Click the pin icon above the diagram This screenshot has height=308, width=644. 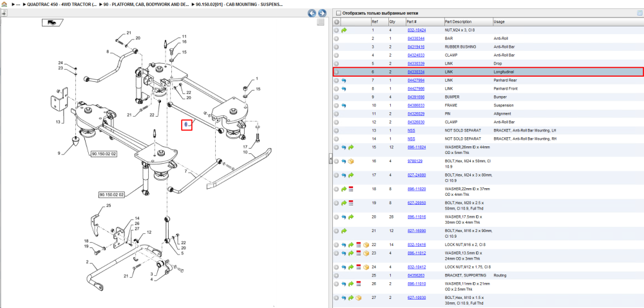pyautogui.click(x=4, y=13)
